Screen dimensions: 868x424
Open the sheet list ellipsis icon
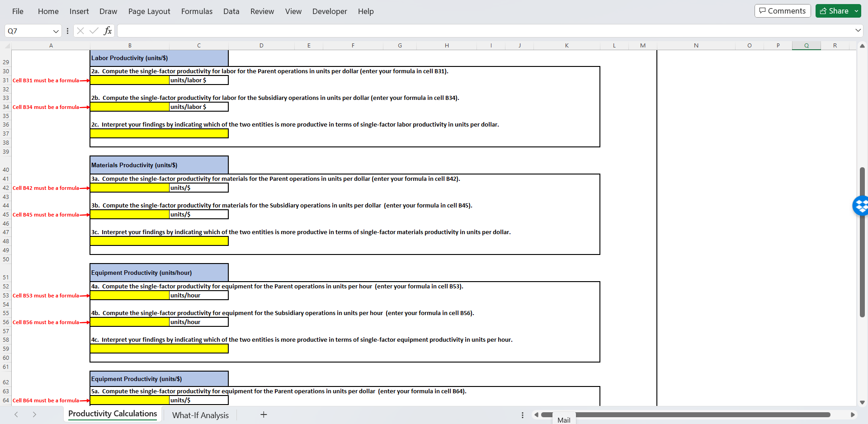522,415
